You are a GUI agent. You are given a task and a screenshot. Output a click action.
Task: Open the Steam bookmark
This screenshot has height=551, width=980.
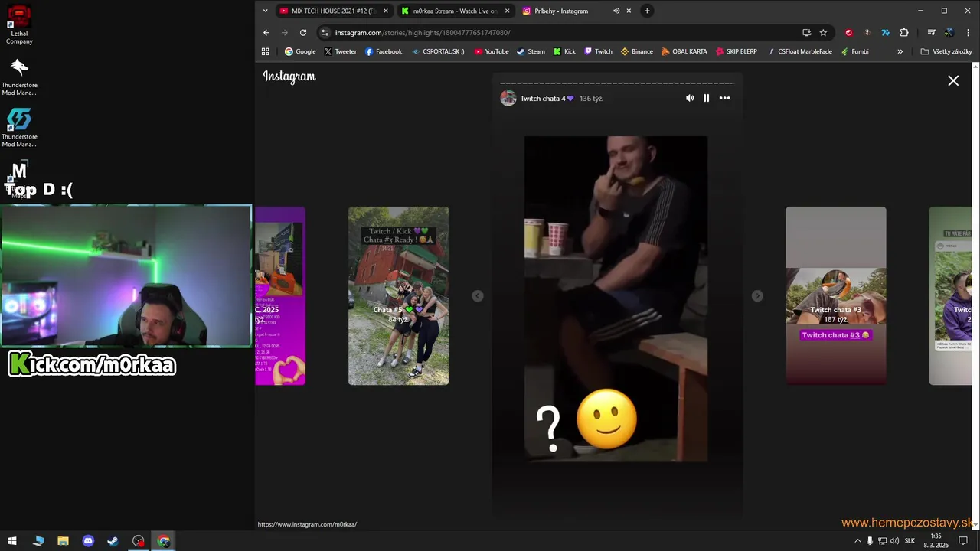pyautogui.click(x=531, y=51)
